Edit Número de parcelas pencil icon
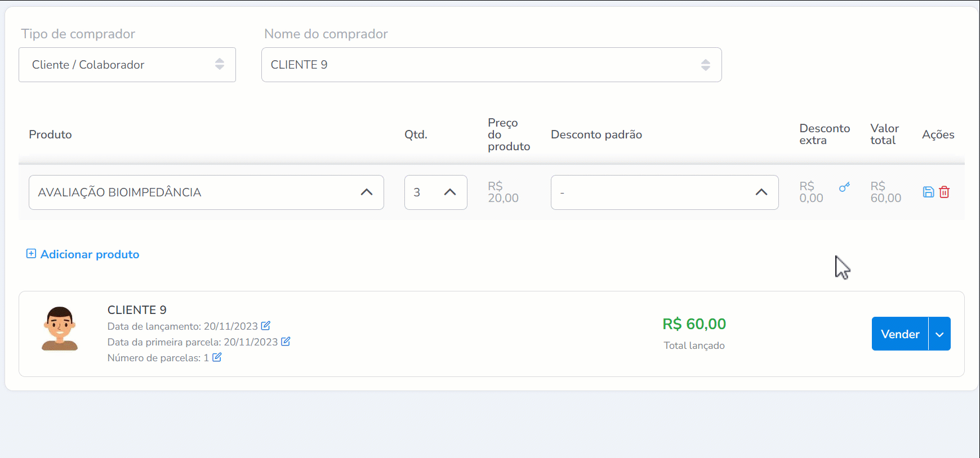Viewport: 980px width, 458px height. tap(217, 357)
